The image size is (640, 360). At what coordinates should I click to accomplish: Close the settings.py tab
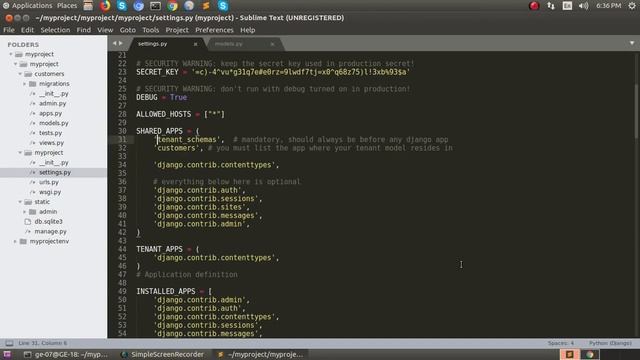[x=196, y=44]
